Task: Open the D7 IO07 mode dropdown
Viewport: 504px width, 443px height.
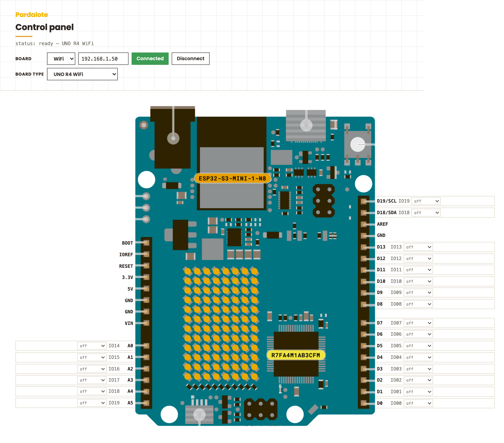Action: [x=418, y=323]
